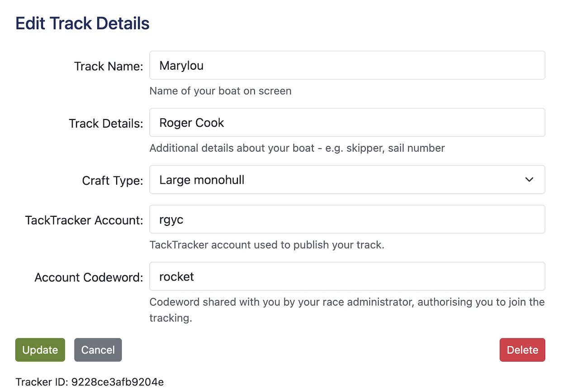The height and width of the screenshot is (391, 588).
Task: Click the "TackTracker Account:" label
Action: pos(84,220)
